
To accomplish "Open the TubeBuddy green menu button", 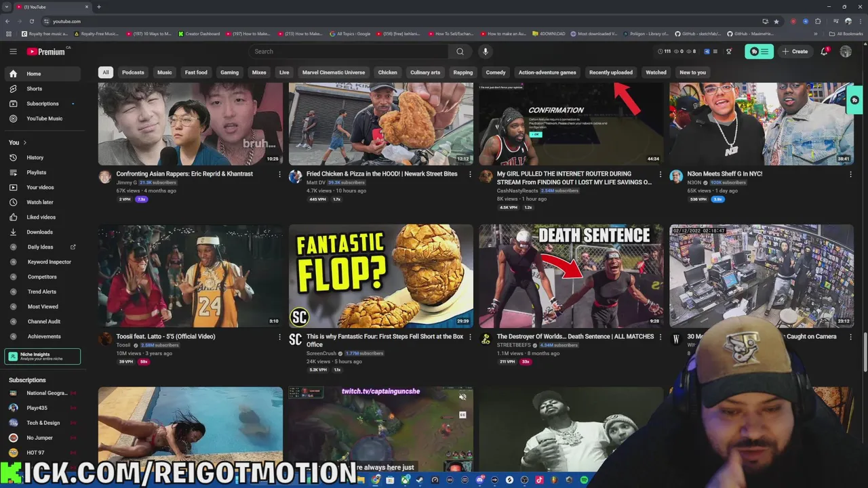I will (759, 52).
